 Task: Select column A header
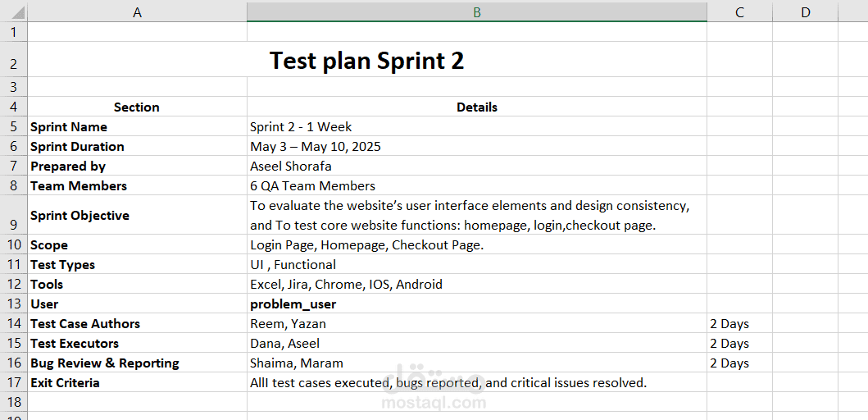(x=137, y=12)
